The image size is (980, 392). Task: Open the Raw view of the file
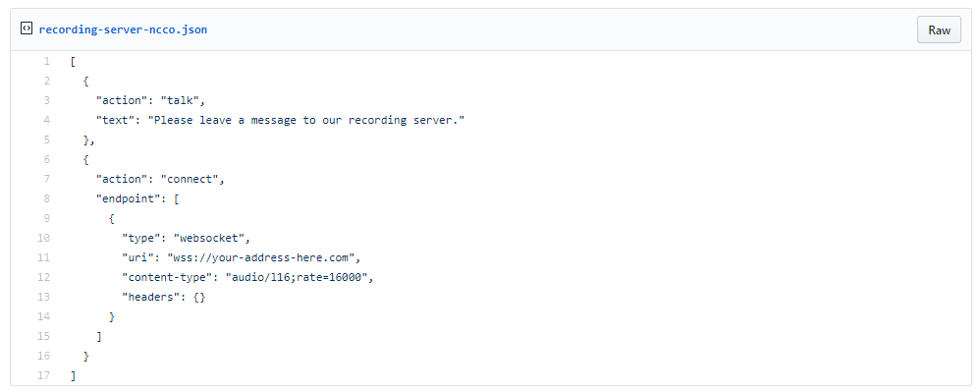coord(939,30)
